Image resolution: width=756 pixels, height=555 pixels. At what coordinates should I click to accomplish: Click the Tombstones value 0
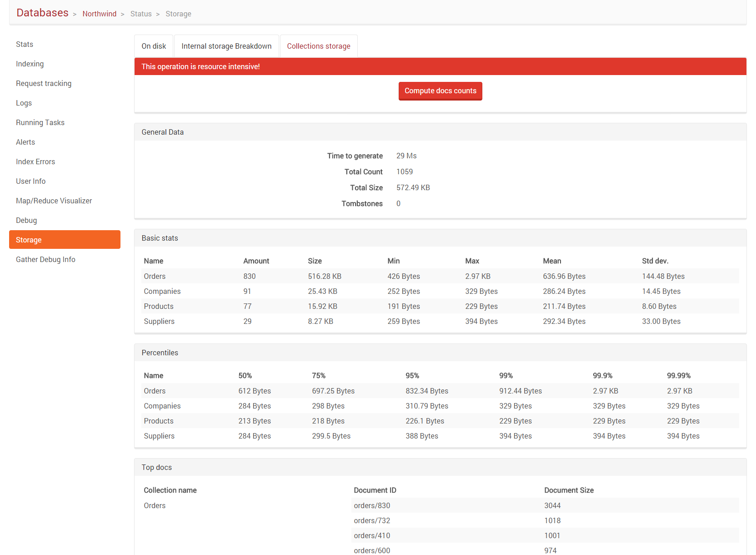click(x=398, y=203)
